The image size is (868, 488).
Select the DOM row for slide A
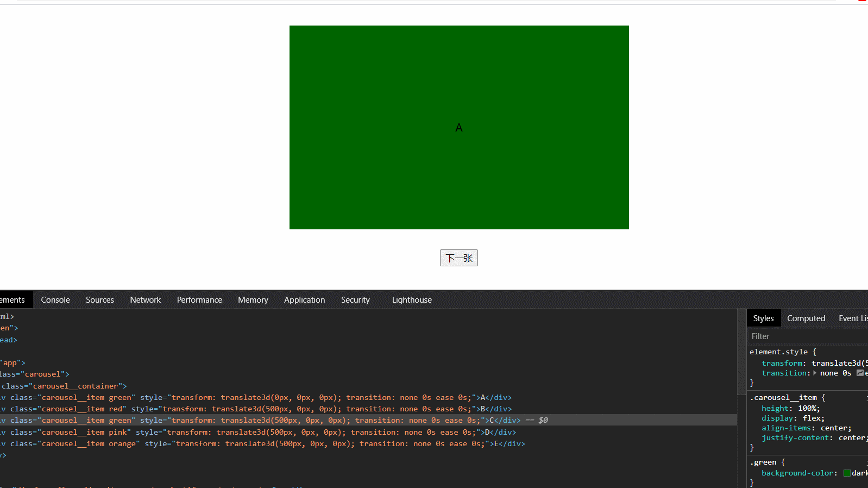(368, 398)
